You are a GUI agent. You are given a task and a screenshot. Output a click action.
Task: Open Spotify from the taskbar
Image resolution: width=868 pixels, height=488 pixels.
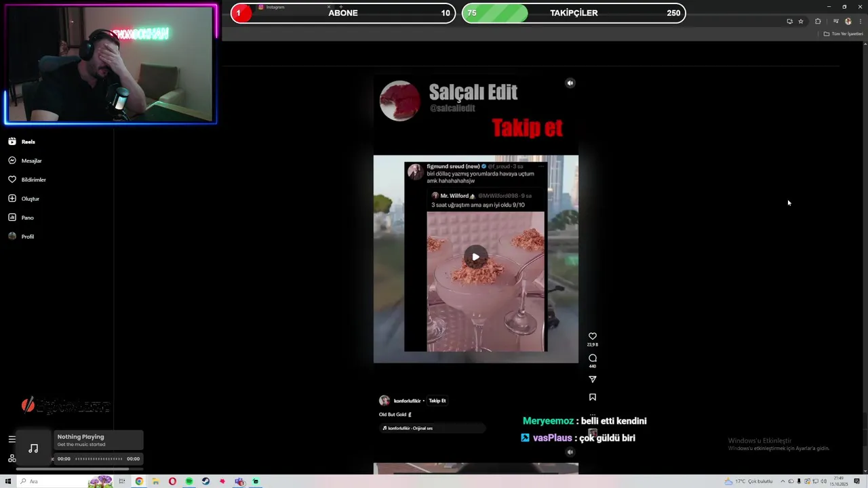(189, 481)
